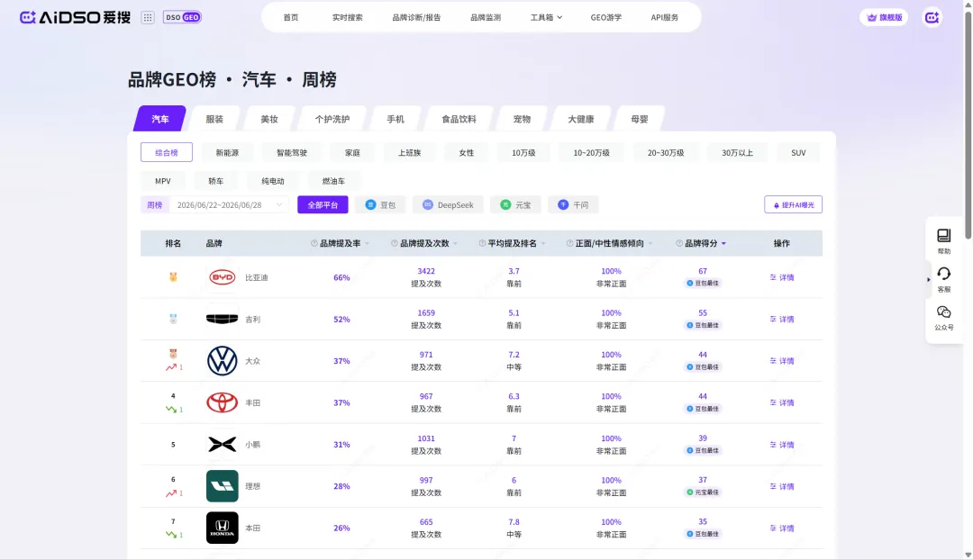This screenshot has width=973, height=560.
Task: Open the 周榜 date range dropdown
Action: click(229, 204)
